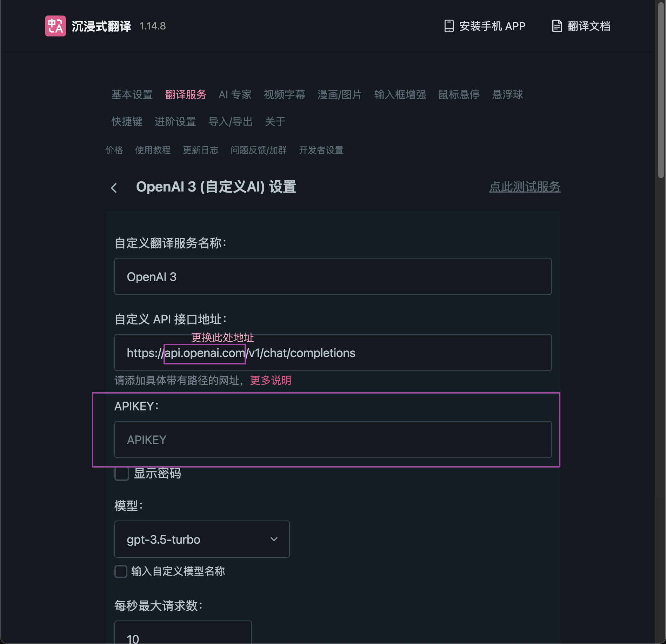The height and width of the screenshot is (644, 666).
Task: Select the 视频字幕 tab
Action: pos(284,95)
